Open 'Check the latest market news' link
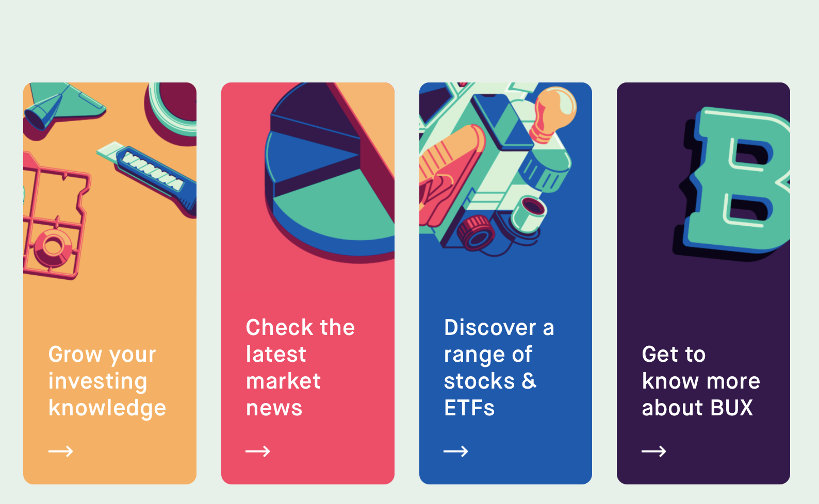 point(300,367)
